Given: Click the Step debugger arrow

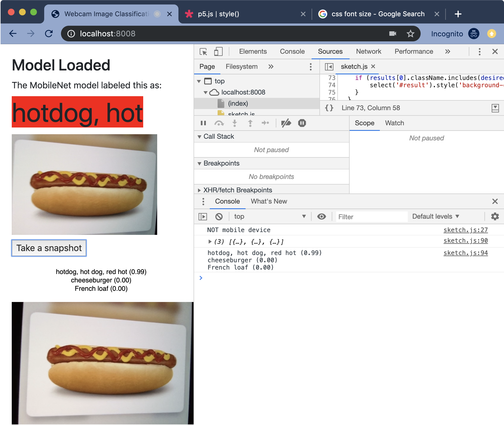Looking at the screenshot, I should (265, 123).
